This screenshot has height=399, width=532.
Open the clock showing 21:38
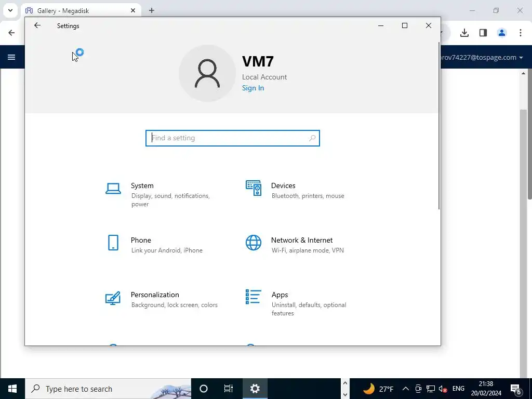[486, 389]
